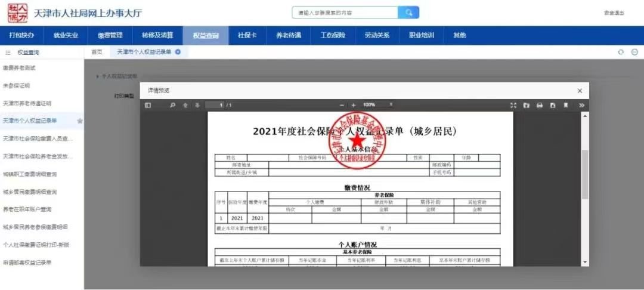Open the 转移及清算 menu

157,35
